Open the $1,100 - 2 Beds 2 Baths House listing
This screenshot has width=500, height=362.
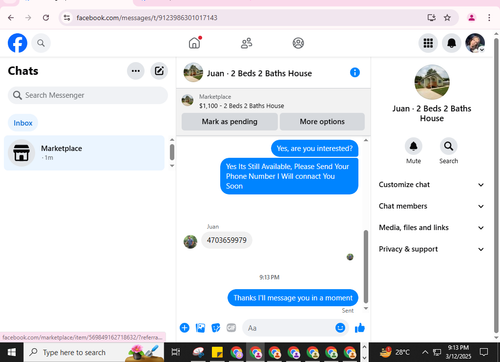[242, 106]
